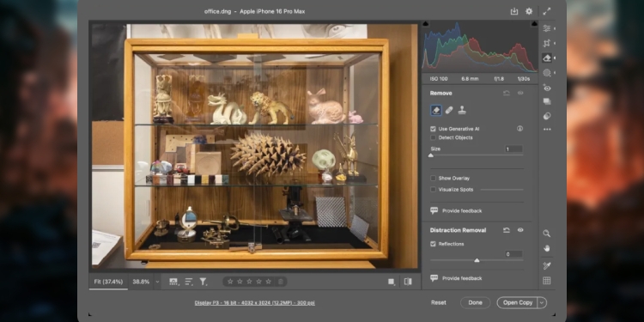Click the 1/30s shutter speed readout
The width and height of the screenshot is (644, 322).
523,79
